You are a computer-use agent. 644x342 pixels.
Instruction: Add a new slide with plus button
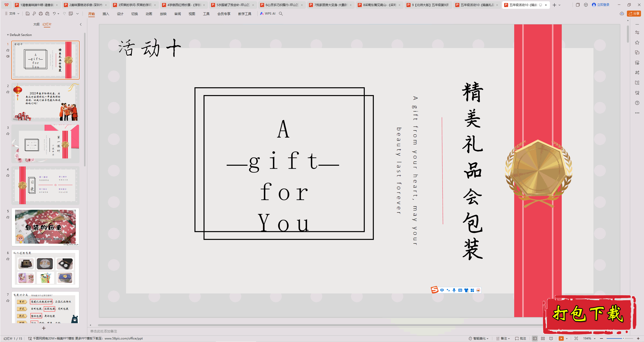pyautogui.click(x=44, y=328)
